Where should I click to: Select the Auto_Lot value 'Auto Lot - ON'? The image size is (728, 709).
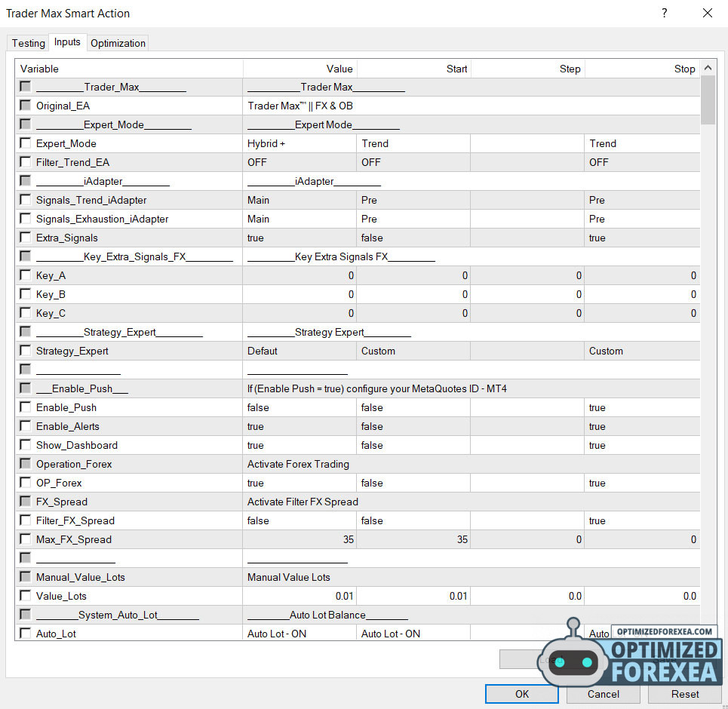(x=299, y=634)
